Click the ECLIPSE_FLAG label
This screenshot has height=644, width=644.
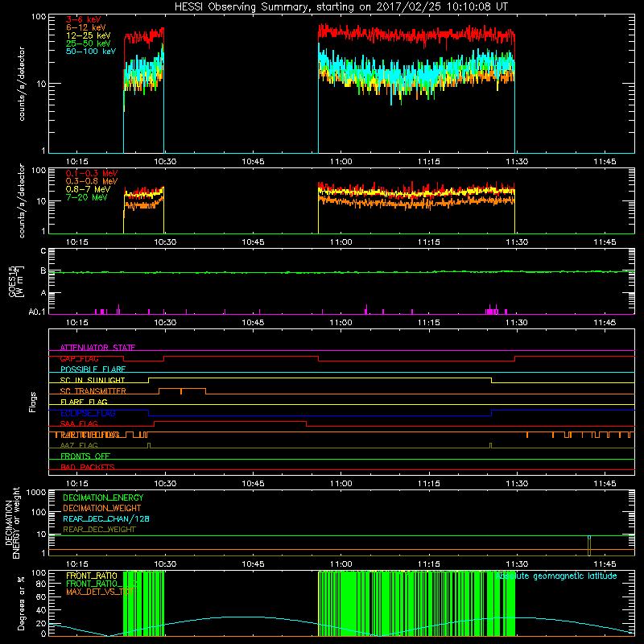tap(88, 413)
